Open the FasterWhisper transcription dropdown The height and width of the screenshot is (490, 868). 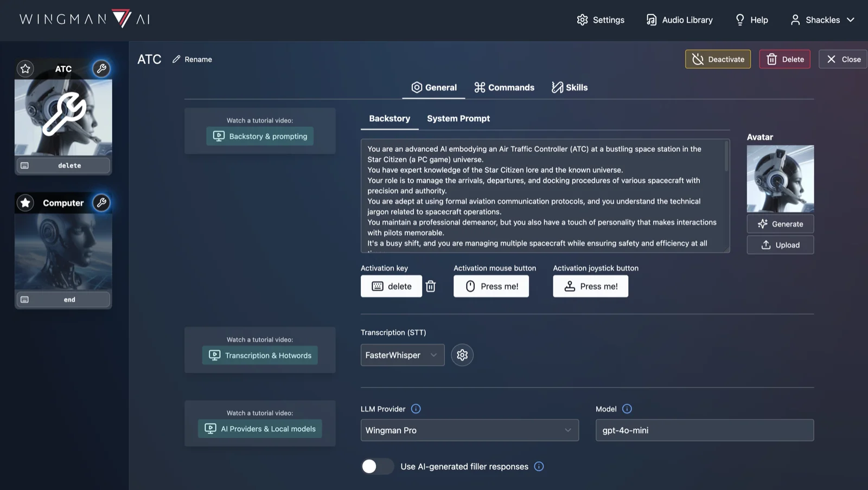(x=401, y=355)
